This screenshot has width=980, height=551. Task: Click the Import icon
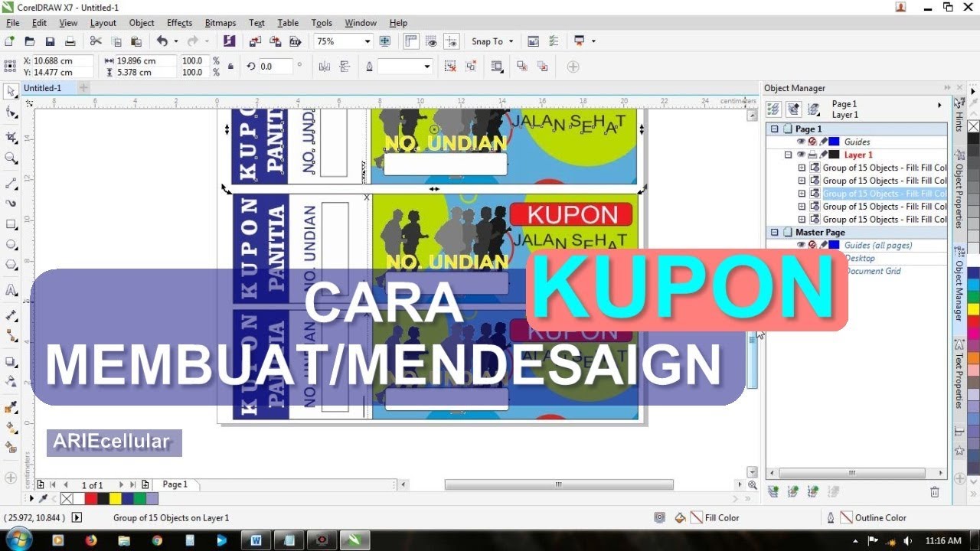click(254, 41)
